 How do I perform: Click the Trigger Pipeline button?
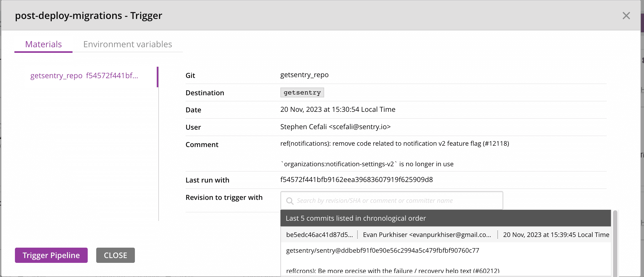(x=51, y=255)
